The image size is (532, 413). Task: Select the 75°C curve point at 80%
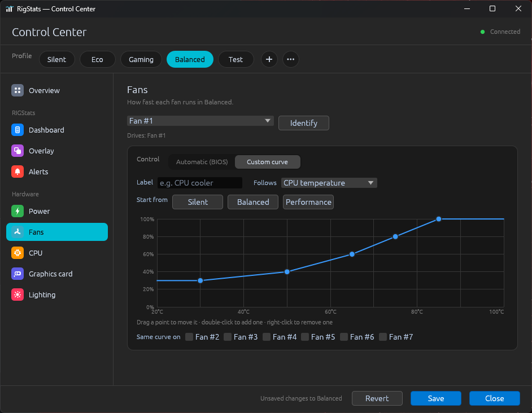(395, 236)
